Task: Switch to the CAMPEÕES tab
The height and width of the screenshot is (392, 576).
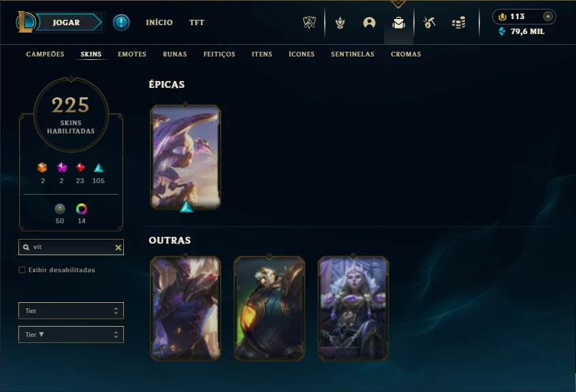Action: click(x=45, y=54)
